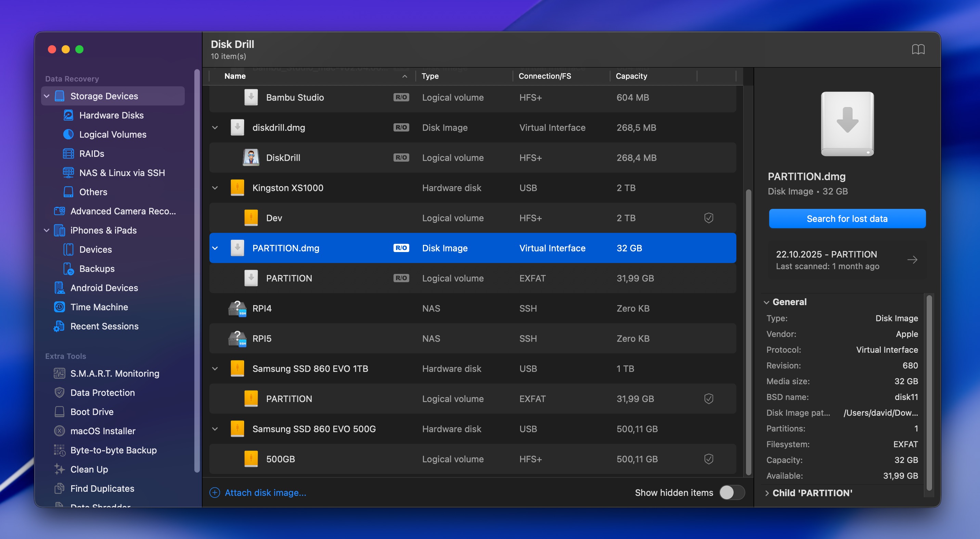
Task: Collapse the diskdrill.dmg entry
Action: (x=215, y=127)
